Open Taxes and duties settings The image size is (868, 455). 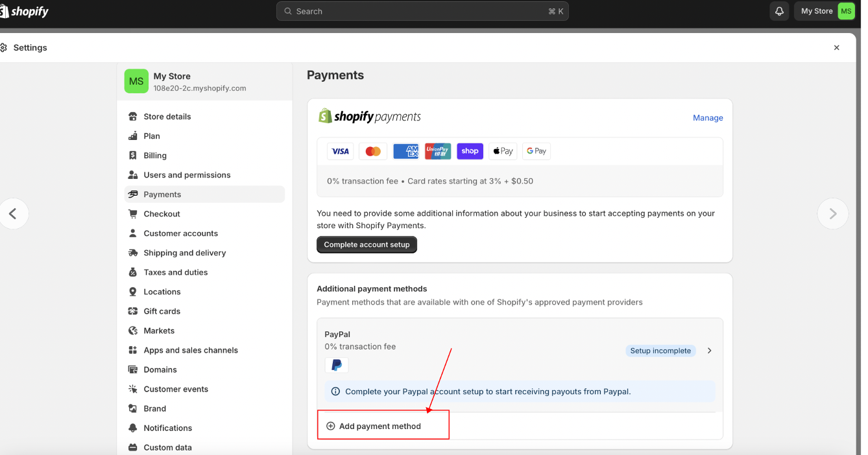pos(175,272)
